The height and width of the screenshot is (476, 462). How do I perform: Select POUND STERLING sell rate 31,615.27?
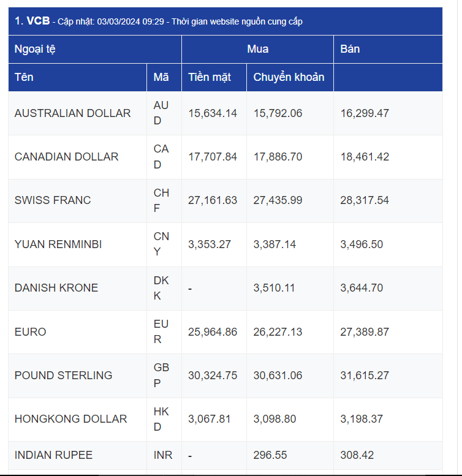click(365, 376)
